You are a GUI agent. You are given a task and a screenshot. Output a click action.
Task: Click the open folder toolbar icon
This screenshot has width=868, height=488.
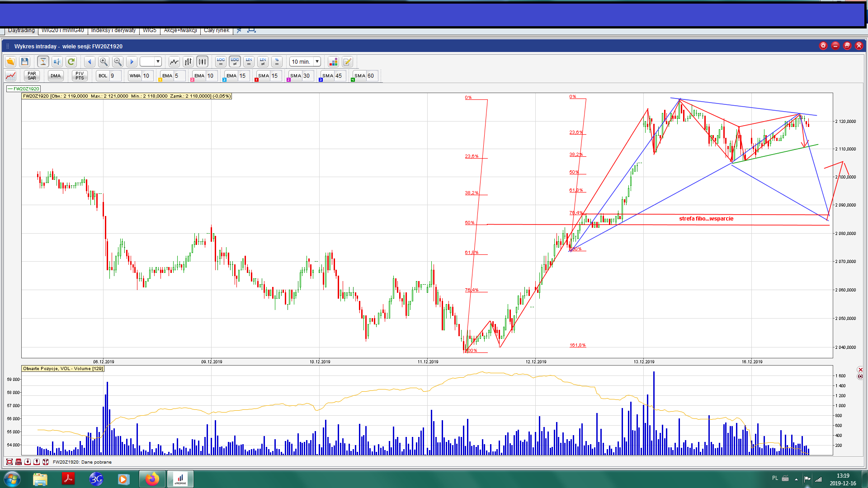point(10,62)
